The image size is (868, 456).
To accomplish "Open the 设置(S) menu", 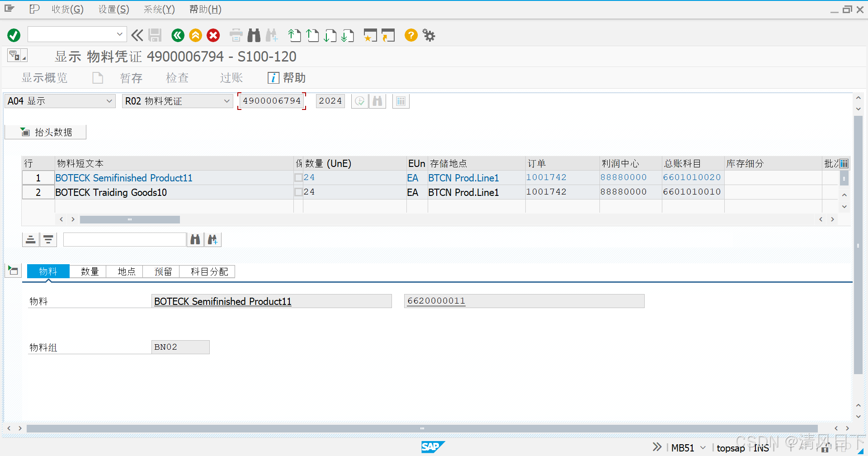I will click(114, 9).
